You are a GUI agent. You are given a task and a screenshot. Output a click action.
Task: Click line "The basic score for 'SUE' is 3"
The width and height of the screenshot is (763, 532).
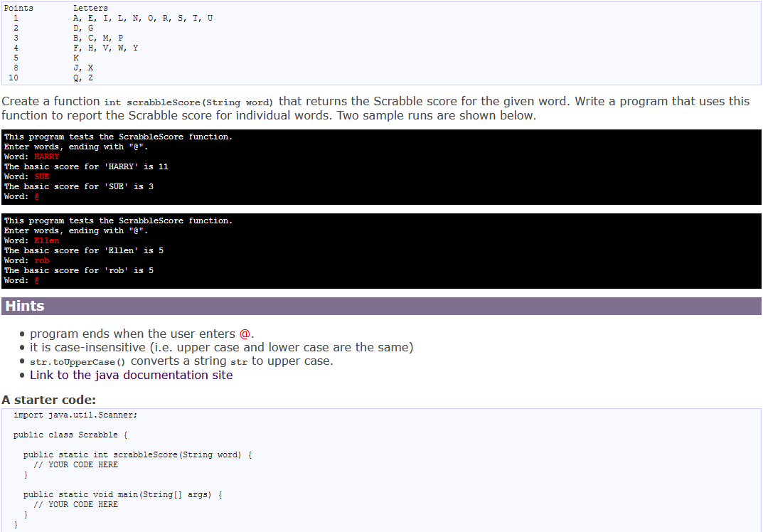(79, 186)
